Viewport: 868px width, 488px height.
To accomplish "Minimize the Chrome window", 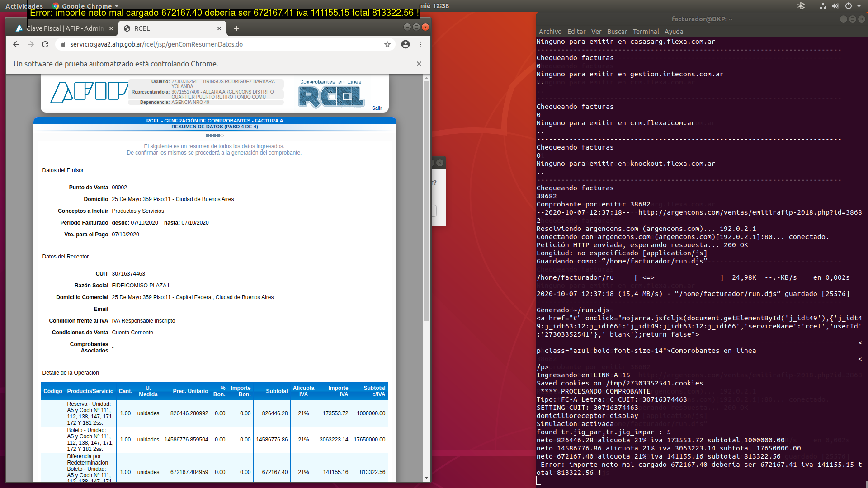I will coord(407,27).
